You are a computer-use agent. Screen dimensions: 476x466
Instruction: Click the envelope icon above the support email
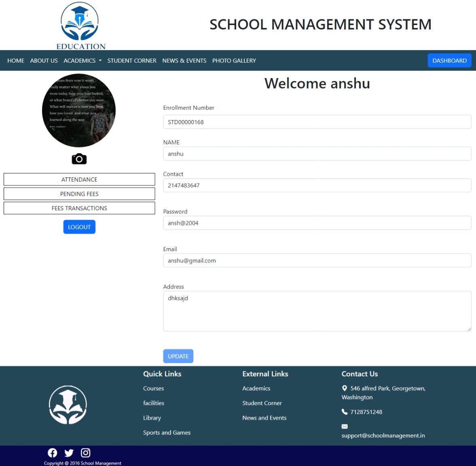(344, 426)
